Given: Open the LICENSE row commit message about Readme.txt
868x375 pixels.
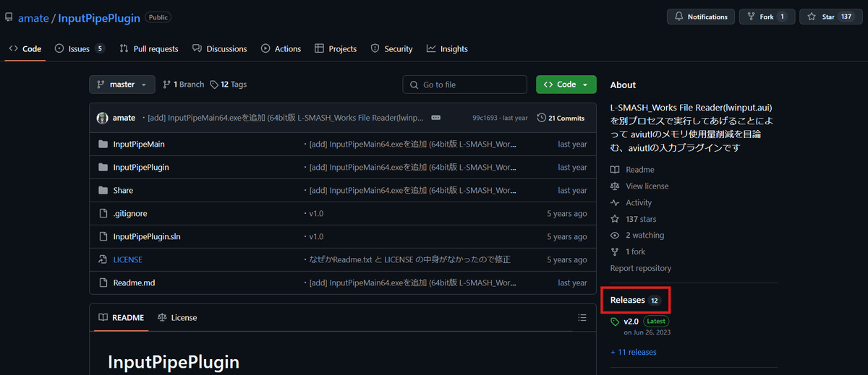Looking at the screenshot, I should pos(409,260).
